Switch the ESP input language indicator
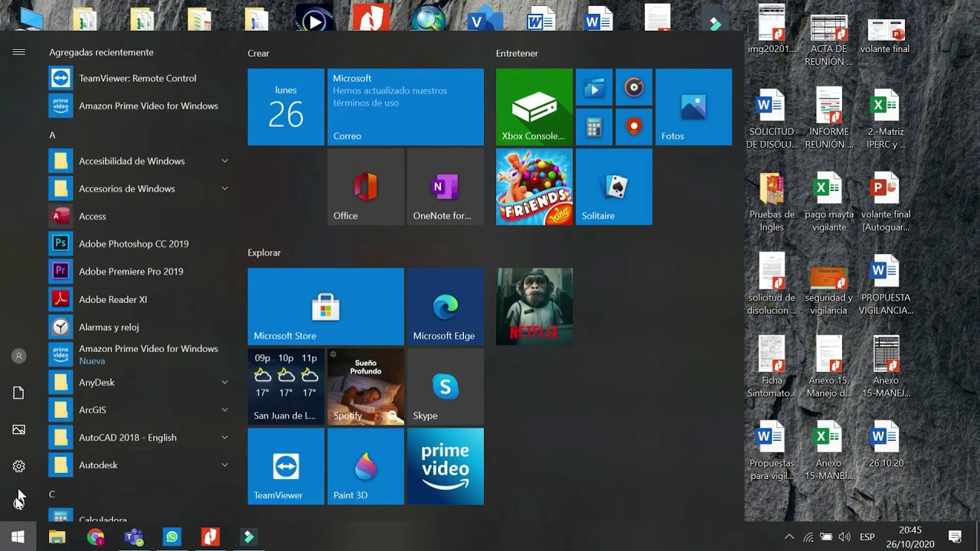Viewport: 980px width, 551px height. click(x=867, y=537)
